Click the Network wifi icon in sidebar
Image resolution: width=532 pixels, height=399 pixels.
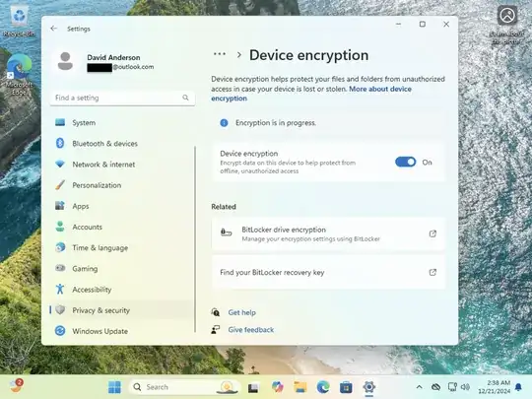pos(60,165)
